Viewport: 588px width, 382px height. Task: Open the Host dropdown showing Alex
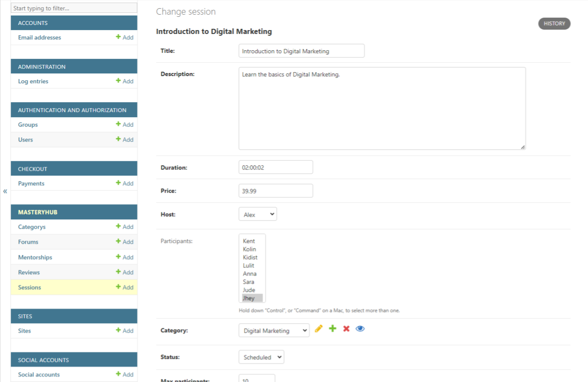(258, 214)
